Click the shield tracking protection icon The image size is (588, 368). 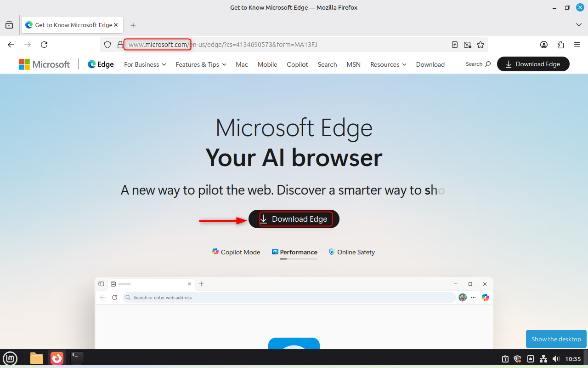(107, 45)
